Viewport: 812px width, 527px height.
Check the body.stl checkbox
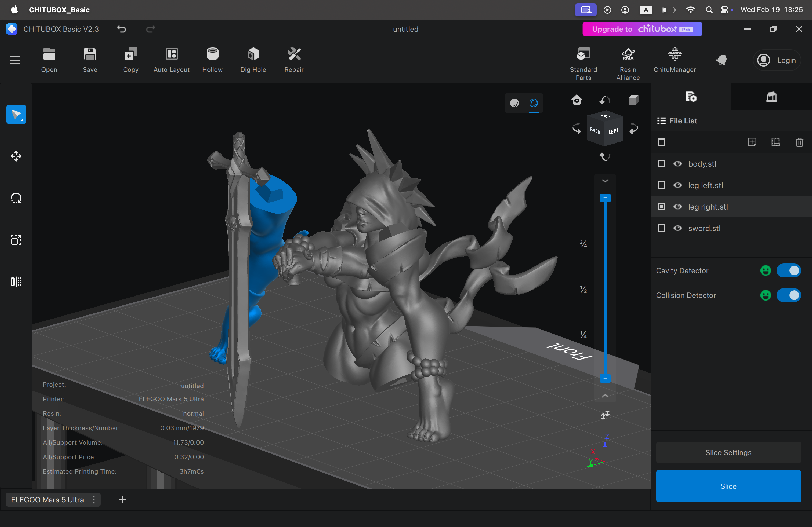pos(661,164)
